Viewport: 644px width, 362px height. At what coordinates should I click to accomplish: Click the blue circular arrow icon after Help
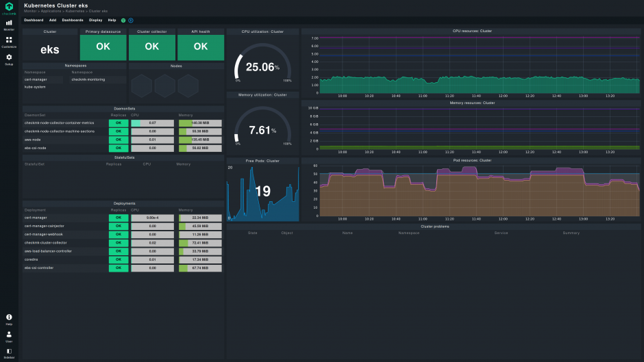[x=131, y=21]
